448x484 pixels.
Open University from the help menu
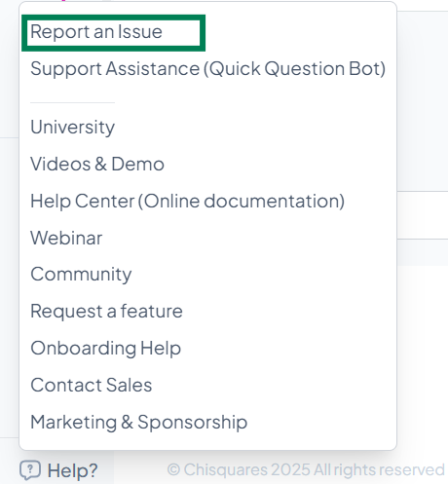[x=72, y=127]
